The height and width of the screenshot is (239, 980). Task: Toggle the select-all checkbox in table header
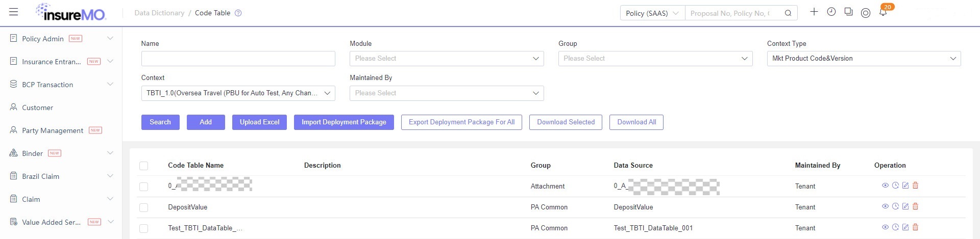pos(144,166)
